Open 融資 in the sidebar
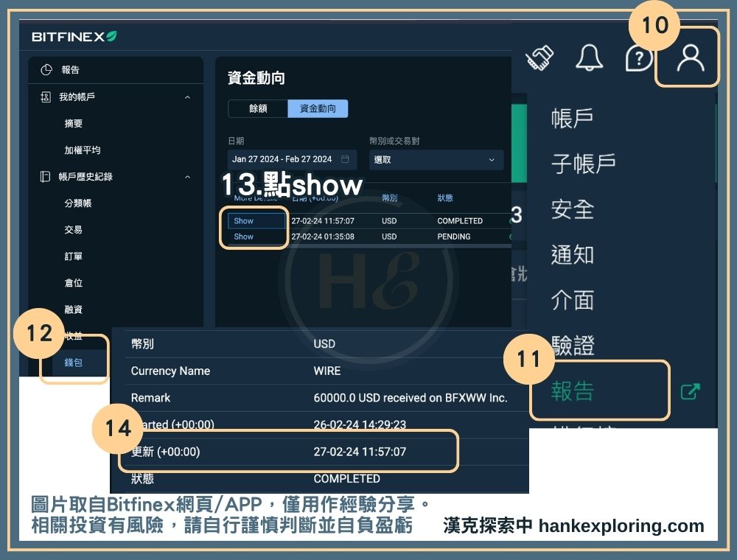 point(73,309)
